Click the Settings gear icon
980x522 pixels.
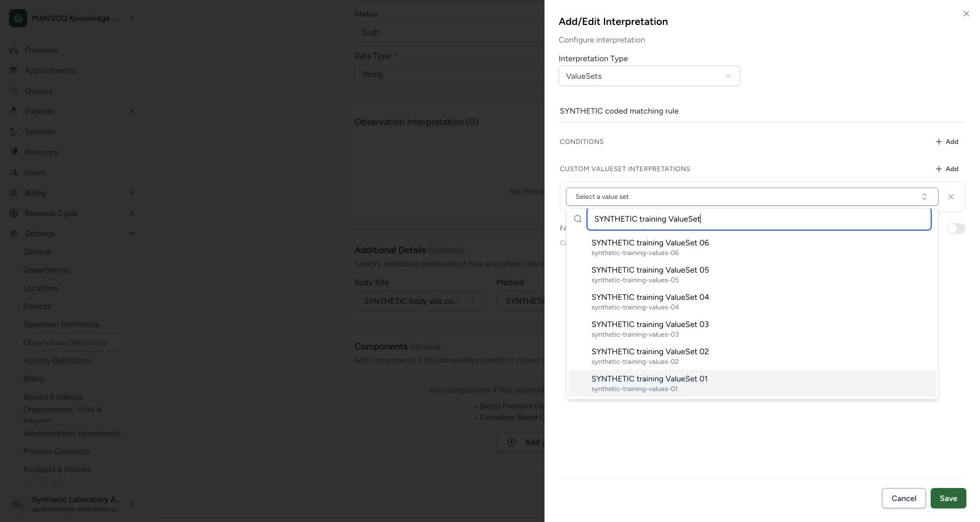click(14, 234)
